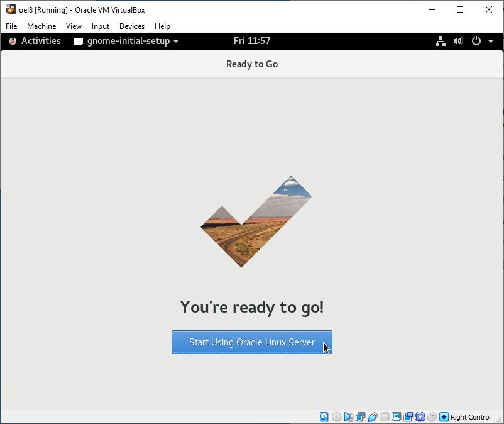
Task: Click the display settings status icon
Action: (x=396, y=417)
